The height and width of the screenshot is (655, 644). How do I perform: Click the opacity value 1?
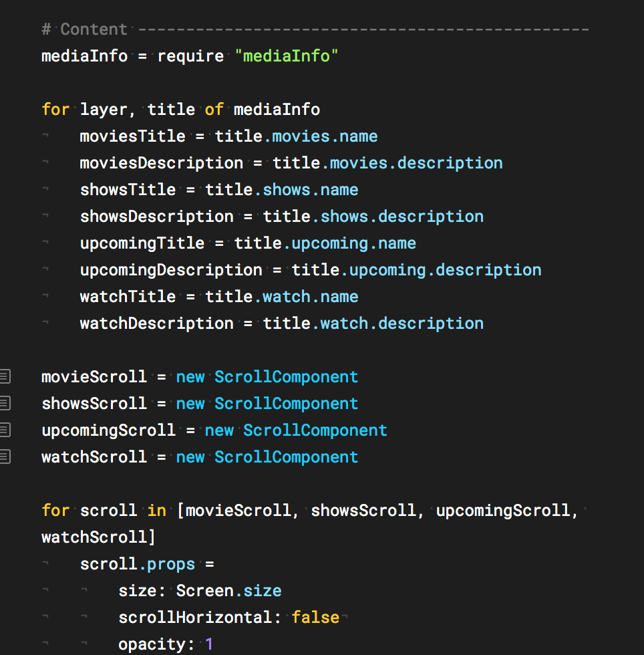click(209, 644)
